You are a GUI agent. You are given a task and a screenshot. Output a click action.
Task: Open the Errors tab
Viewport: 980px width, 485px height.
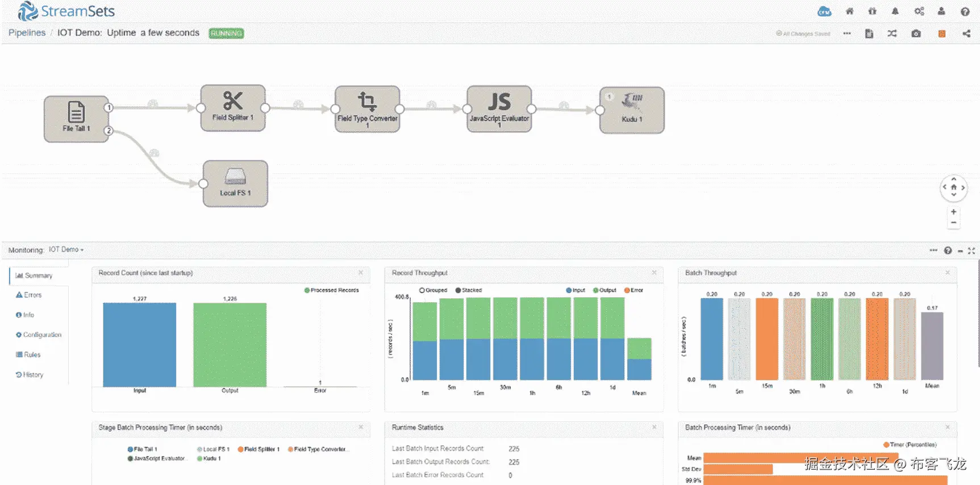point(28,295)
